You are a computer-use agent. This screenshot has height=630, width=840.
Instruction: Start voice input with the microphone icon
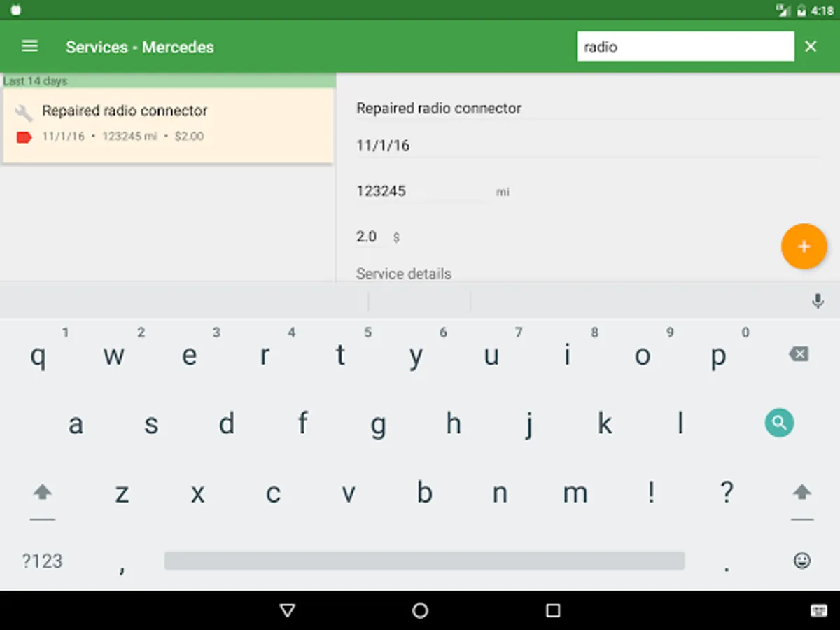click(817, 301)
